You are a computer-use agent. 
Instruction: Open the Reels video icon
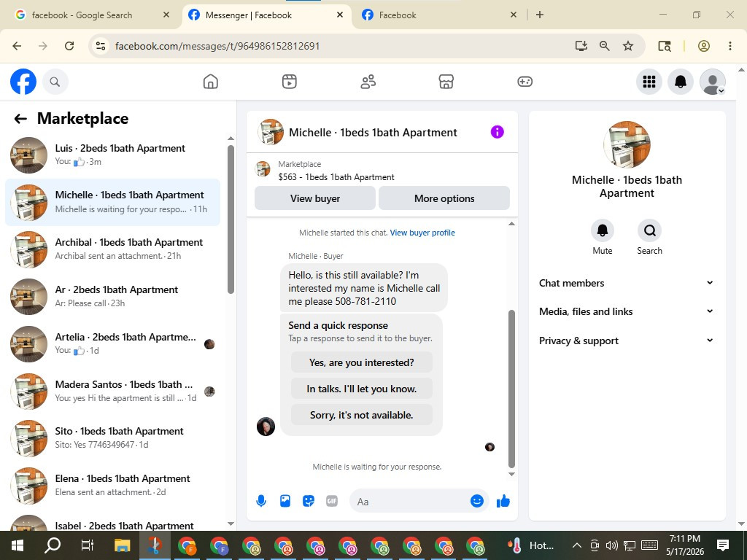(289, 82)
